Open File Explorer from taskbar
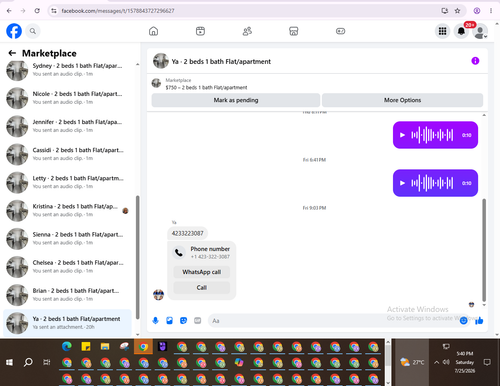This screenshot has height=386, width=500. [x=105, y=347]
